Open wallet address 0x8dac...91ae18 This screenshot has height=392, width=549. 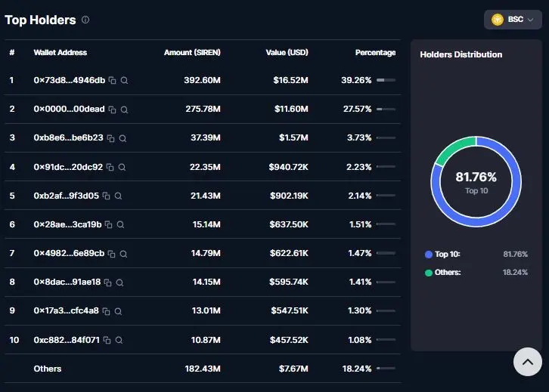[x=67, y=282]
